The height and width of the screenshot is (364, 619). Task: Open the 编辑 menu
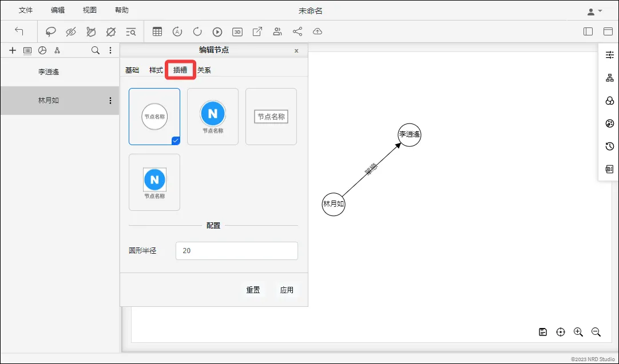tap(58, 10)
